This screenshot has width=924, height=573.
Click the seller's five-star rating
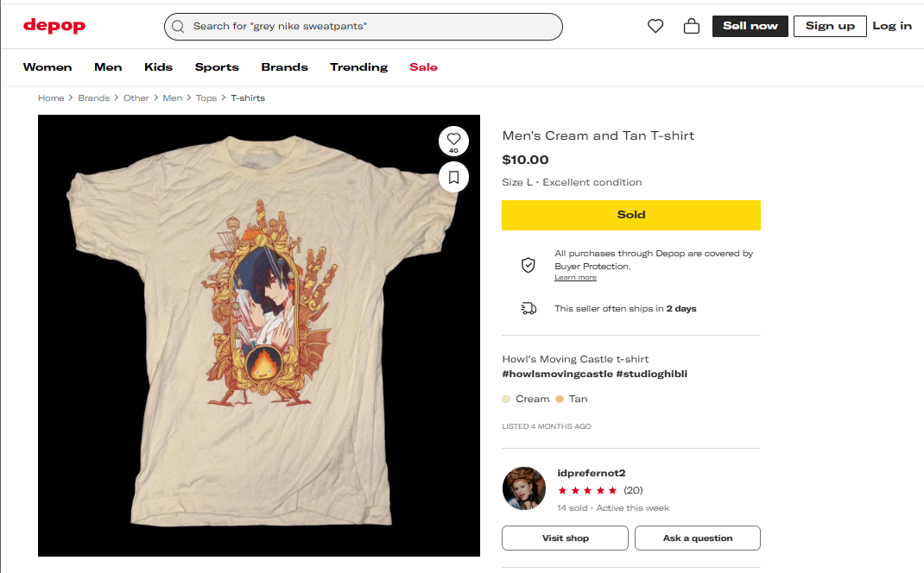click(x=587, y=490)
